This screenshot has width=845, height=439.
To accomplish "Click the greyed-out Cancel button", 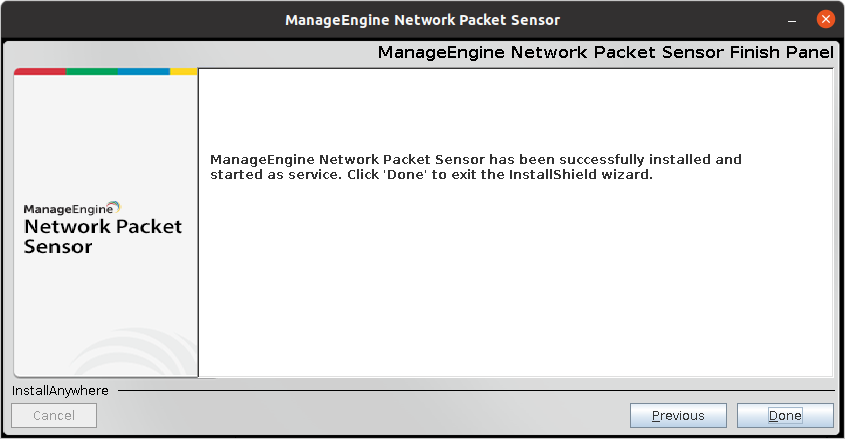I will [x=54, y=415].
